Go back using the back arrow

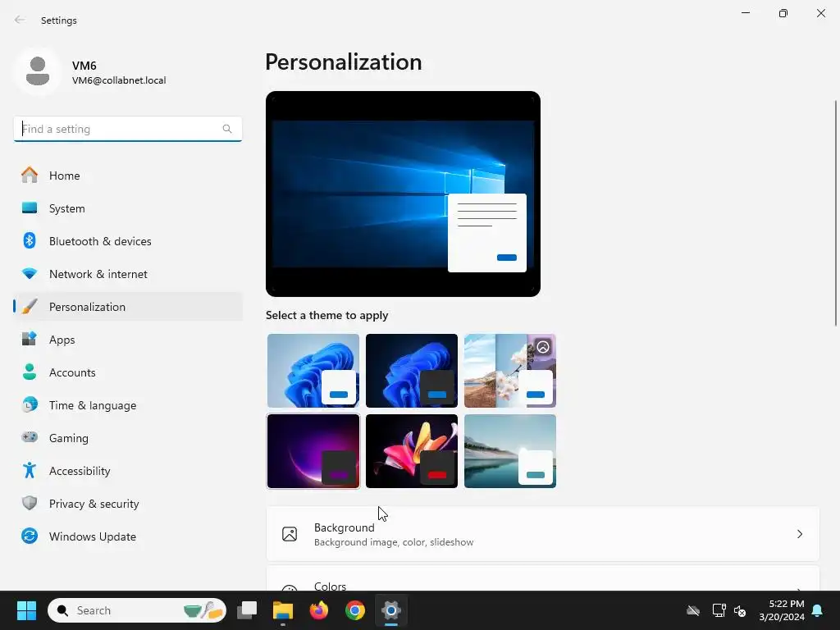[x=20, y=20]
